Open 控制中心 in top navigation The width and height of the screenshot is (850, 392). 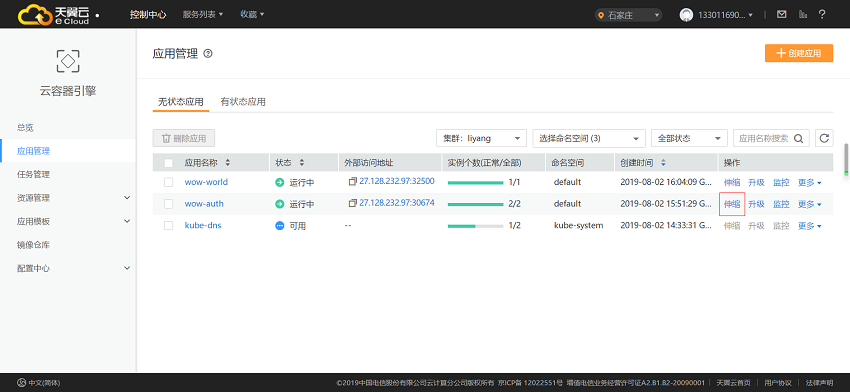148,15
